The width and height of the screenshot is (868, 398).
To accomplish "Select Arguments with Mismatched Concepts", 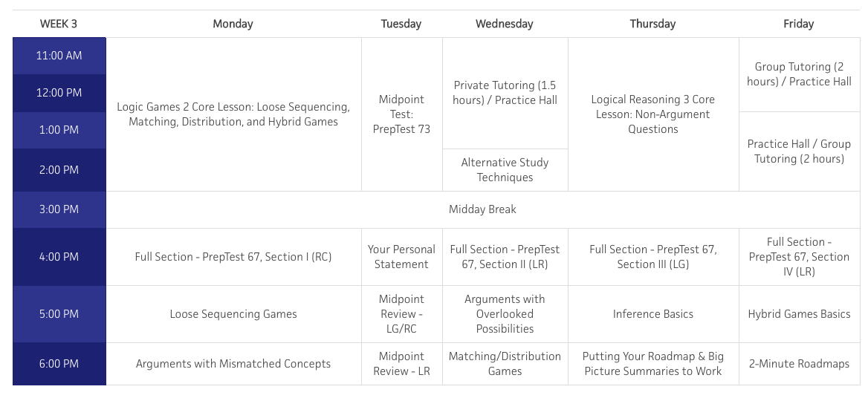I will point(233,364).
